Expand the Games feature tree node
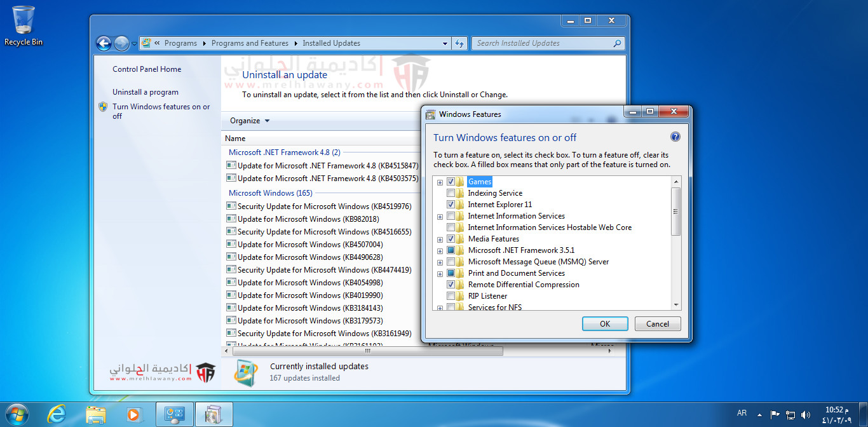The image size is (868, 427). 440,182
